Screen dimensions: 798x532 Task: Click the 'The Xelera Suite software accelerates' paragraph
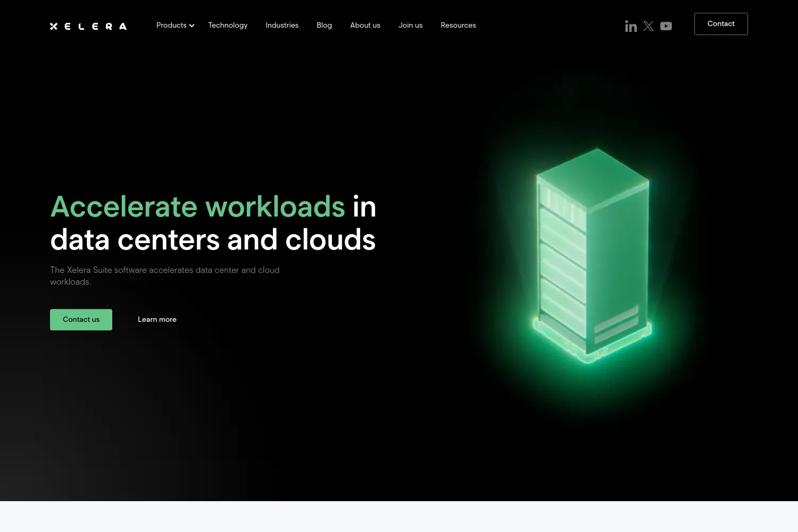coord(165,276)
